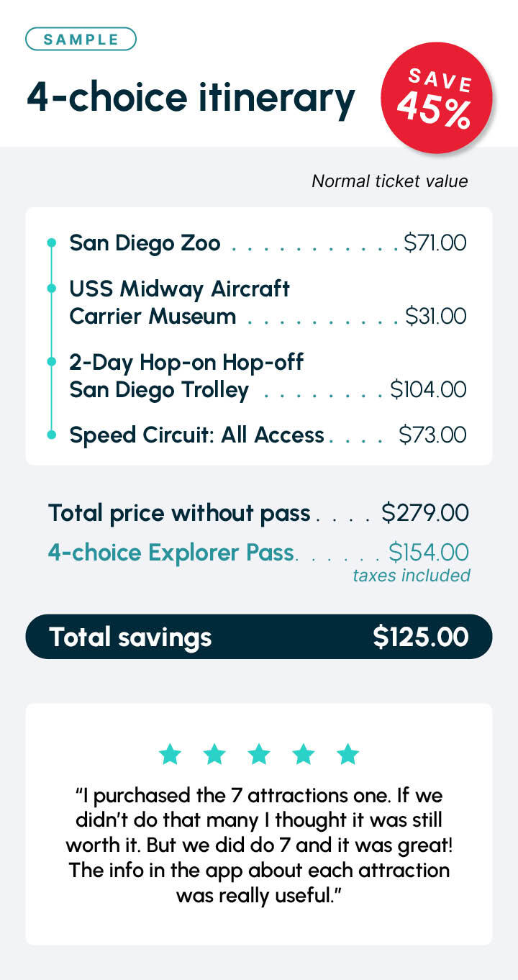Viewport: 518px width, 980px height.
Task: Select the San Diego Zoo attraction
Action: click(268, 243)
